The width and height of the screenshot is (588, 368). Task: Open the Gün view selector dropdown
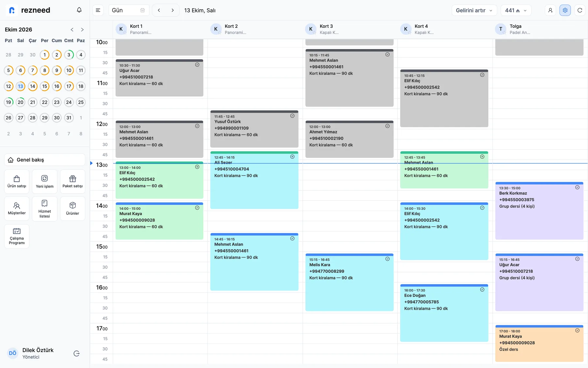129,10
